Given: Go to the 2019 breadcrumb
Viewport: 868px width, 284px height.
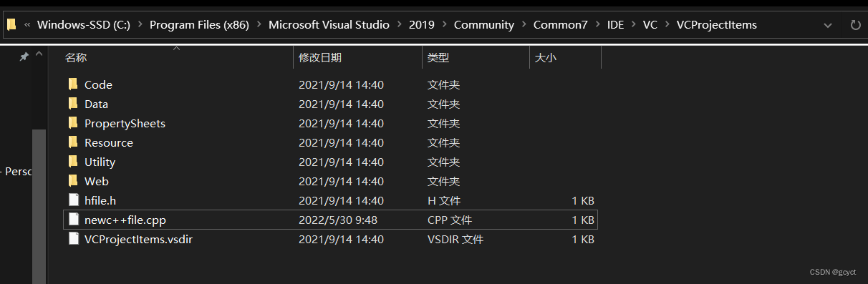Looking at the screenshot, I should tap(422, 25).
